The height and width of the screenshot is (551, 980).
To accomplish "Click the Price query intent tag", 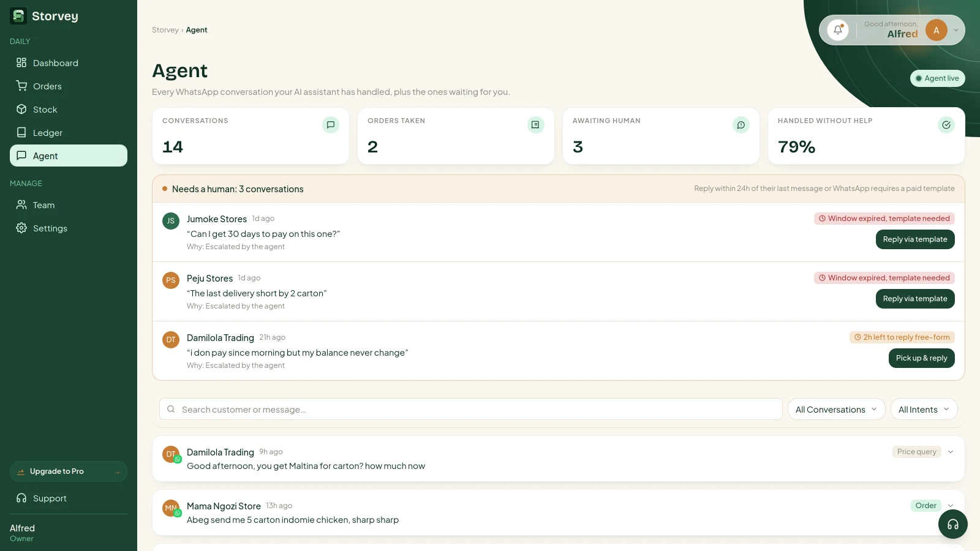I will 916,452.
